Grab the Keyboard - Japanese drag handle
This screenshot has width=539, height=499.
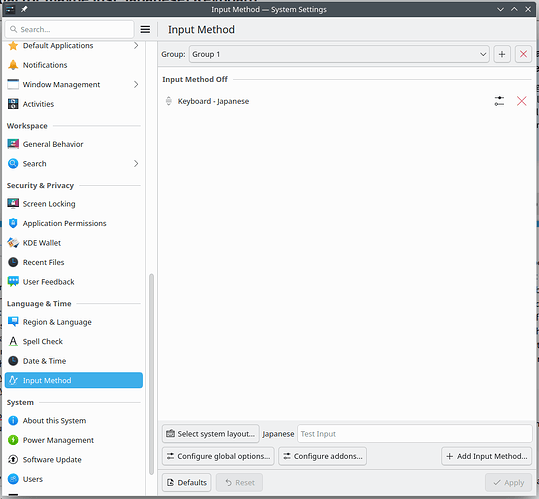click(168, 101)
